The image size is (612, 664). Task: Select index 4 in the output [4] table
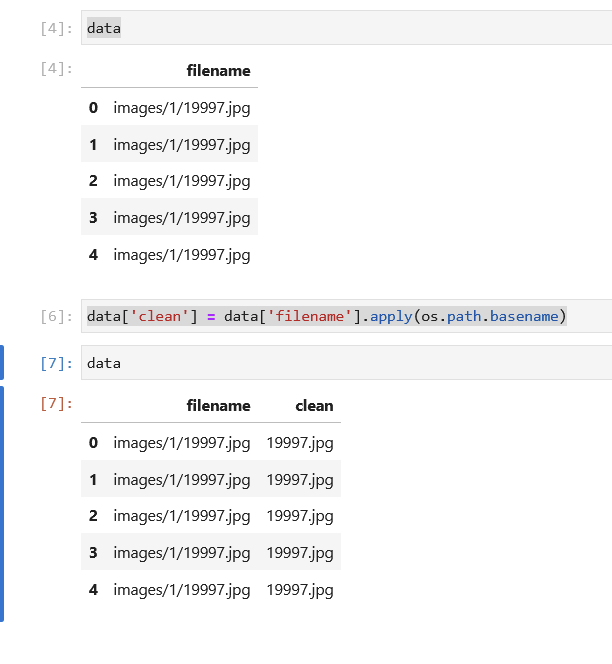(x=93, y=255)
